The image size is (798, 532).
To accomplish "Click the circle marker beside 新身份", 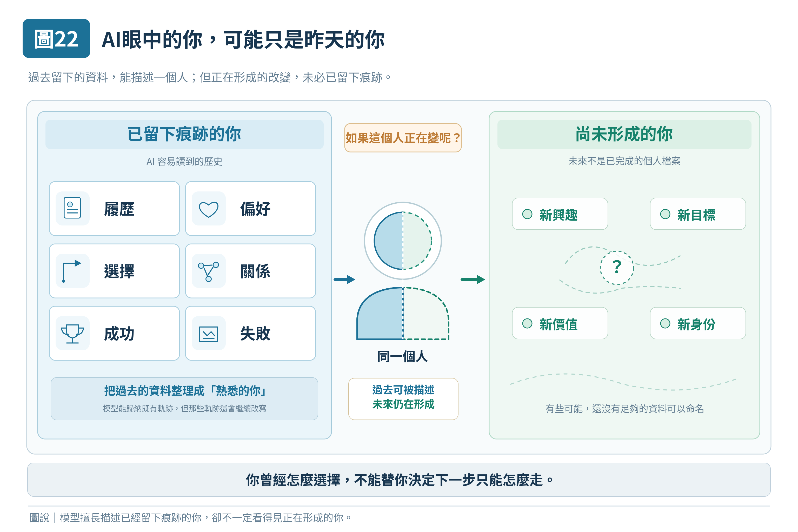I will 665,323.
